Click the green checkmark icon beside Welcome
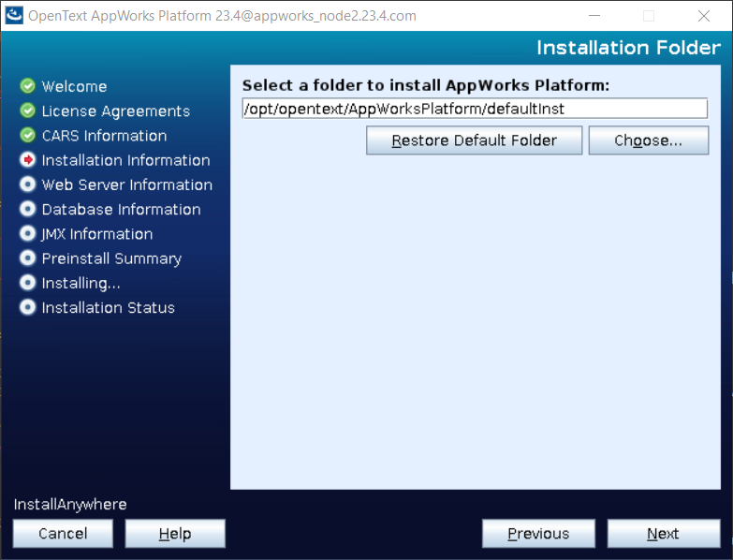Screen dimensions: 733x560 pyautogui.click(x=27, y=86)
